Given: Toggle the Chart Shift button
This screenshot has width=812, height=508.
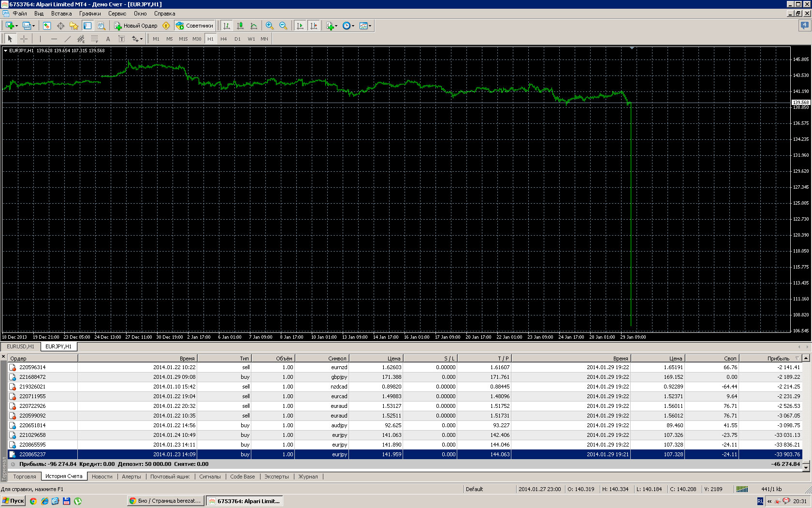Looking at the screenshot, I should [x=314, y=26].
